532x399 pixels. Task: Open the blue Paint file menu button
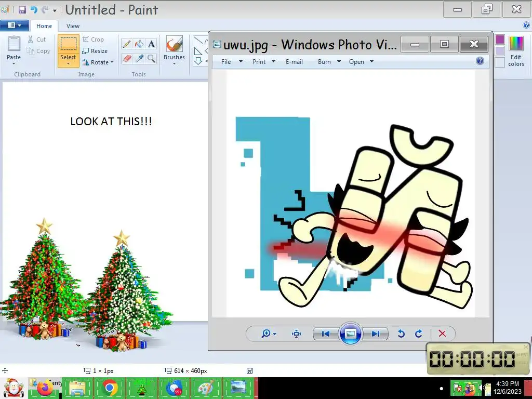(x=14, y=25)
